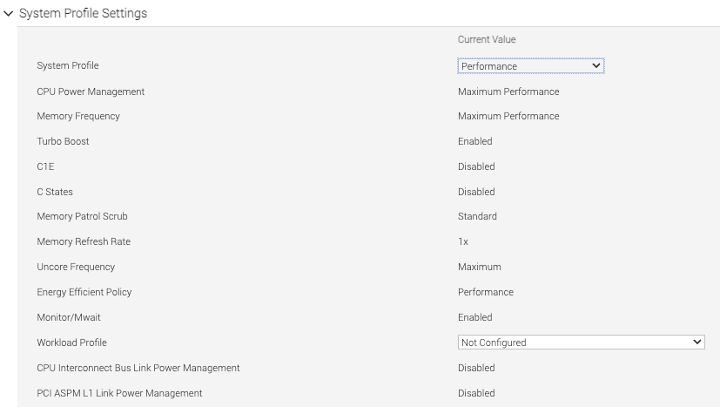
Task: Click the Current Value column header
Action: (486, 40)
